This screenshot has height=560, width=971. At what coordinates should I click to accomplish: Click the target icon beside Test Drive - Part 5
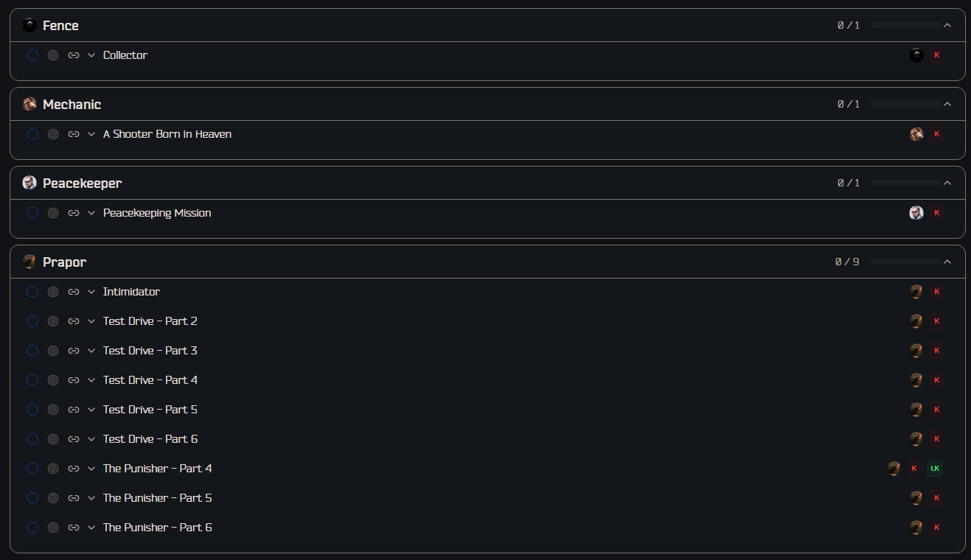(x=53, y=410)
